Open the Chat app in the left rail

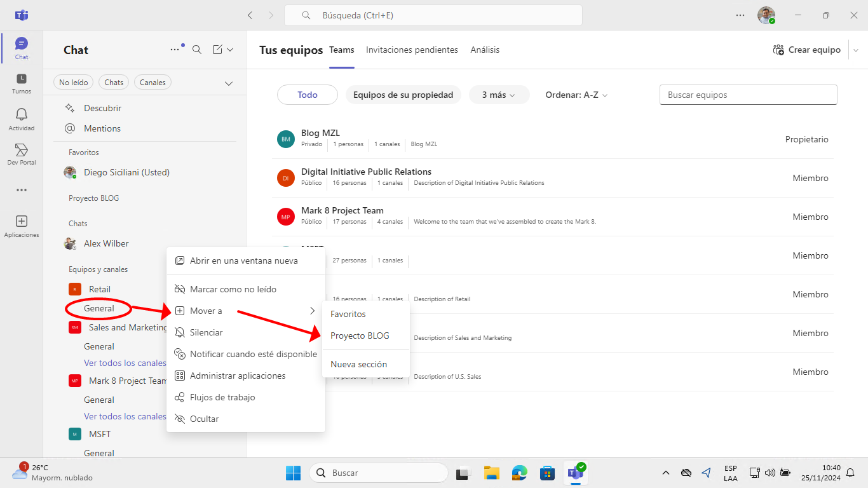[x=22, y=48]
